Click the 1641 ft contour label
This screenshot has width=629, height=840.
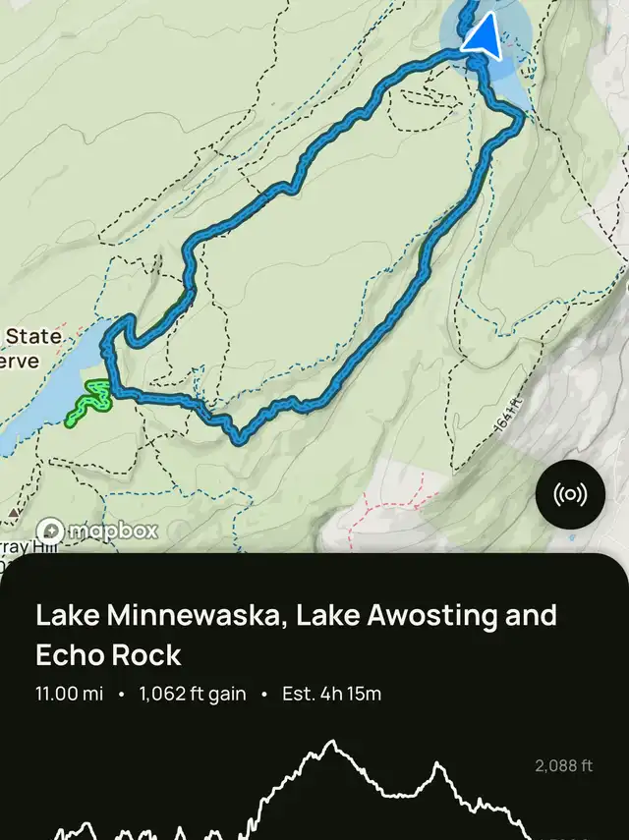506,410
